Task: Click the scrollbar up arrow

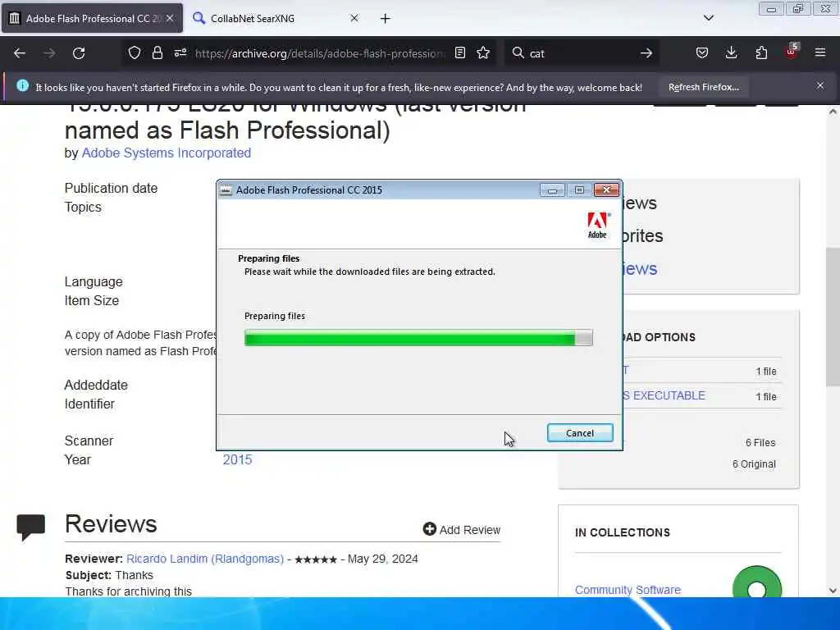Action: pyautogui.click(x=832, y=112)
